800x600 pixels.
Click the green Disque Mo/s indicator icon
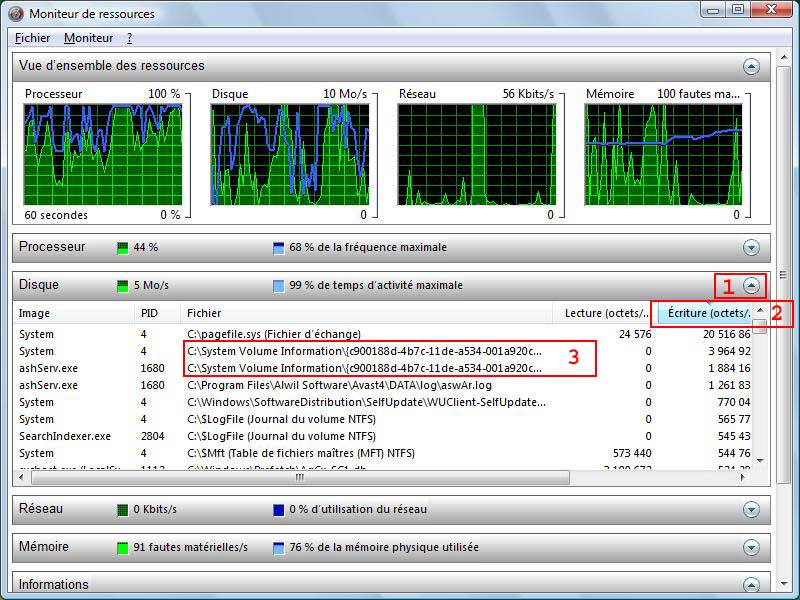123,286
